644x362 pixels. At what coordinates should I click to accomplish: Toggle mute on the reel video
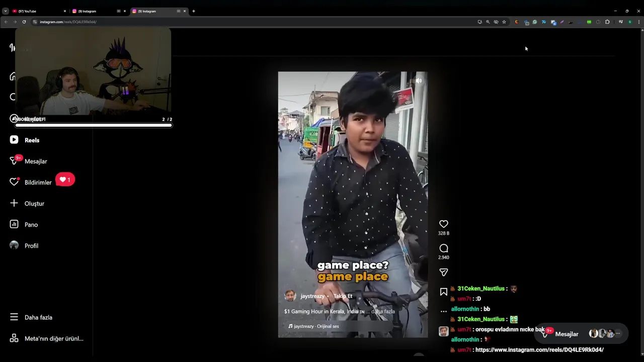click(x=419, y=80)
